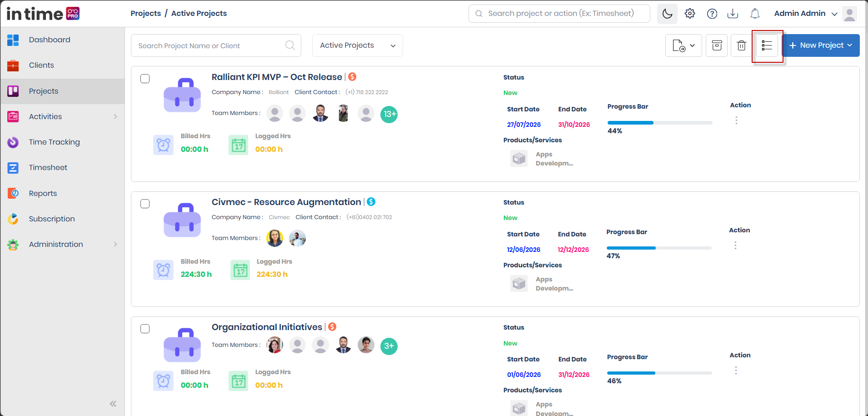
Task: Expand Activities submenu arrow
Action: (115, 116)
